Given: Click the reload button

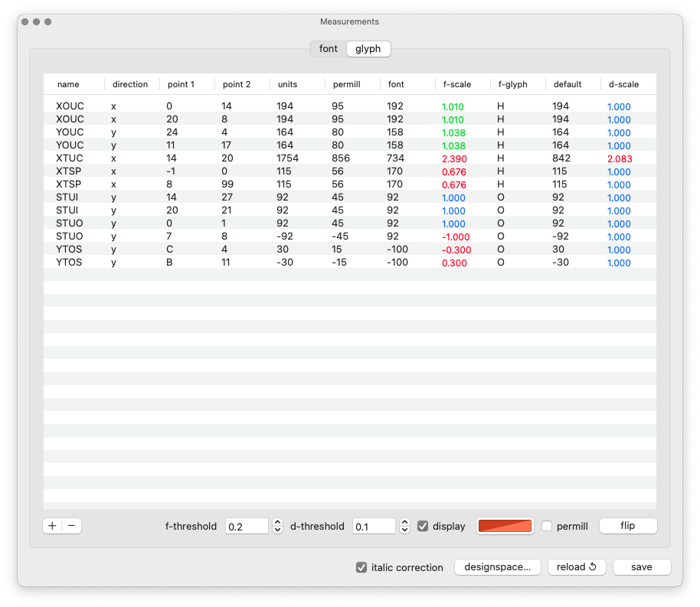Looking at the screenshot, I should (x=577, y=567).
